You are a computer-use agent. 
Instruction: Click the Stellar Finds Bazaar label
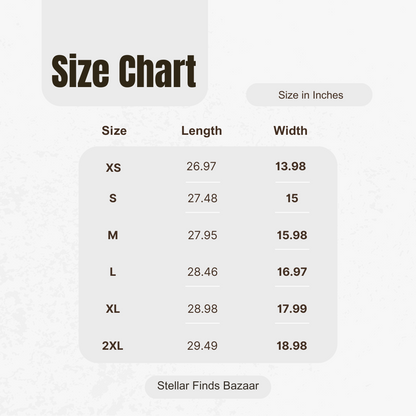[208, 386]
